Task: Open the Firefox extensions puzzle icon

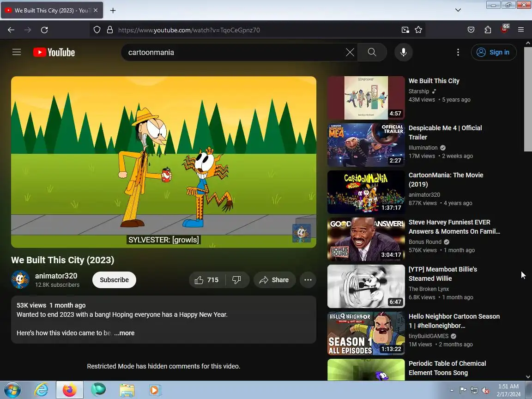Action: tap(488, 30)
